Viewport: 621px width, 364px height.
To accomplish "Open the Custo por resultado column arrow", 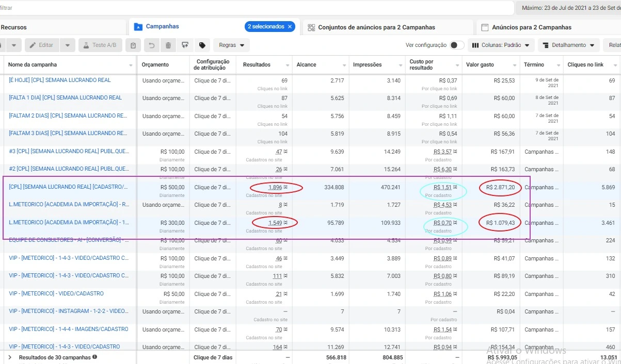I will point(457,65).
